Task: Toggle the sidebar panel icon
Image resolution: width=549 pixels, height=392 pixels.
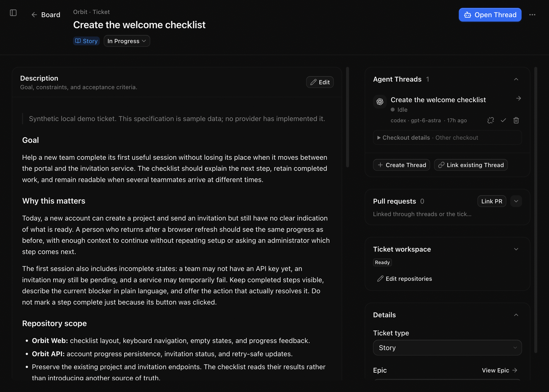Action: [13, 13]
